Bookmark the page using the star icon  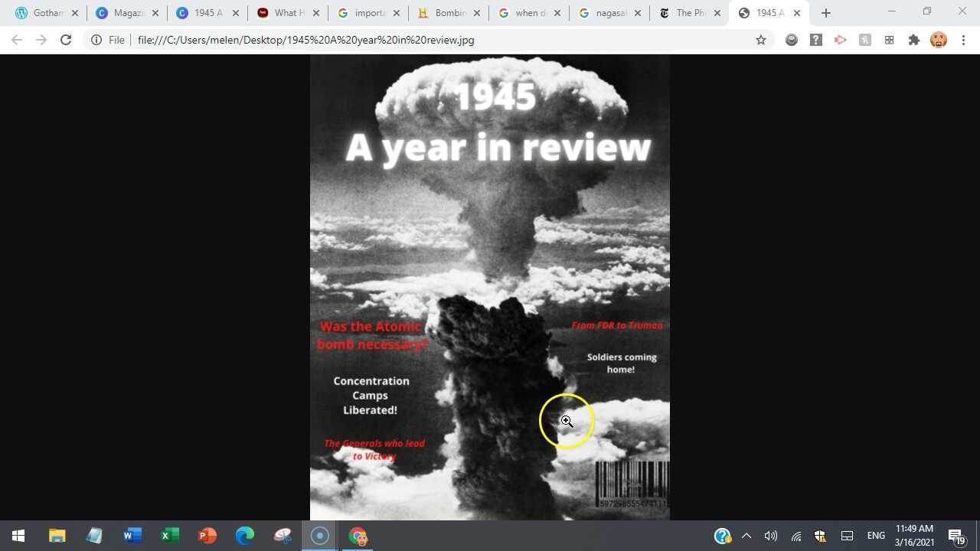click(760, 40)
